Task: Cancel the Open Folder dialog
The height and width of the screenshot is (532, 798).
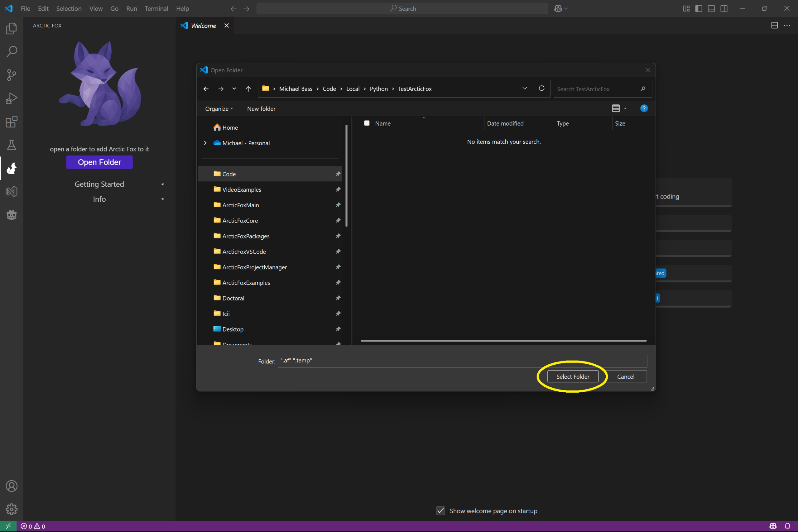Action: (626, 376)
